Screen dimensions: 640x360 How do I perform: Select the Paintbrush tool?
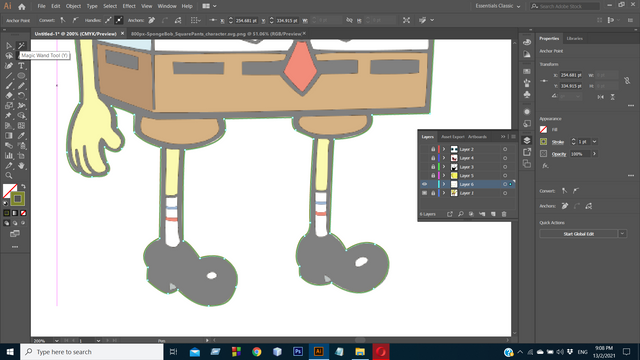(9, 86)
